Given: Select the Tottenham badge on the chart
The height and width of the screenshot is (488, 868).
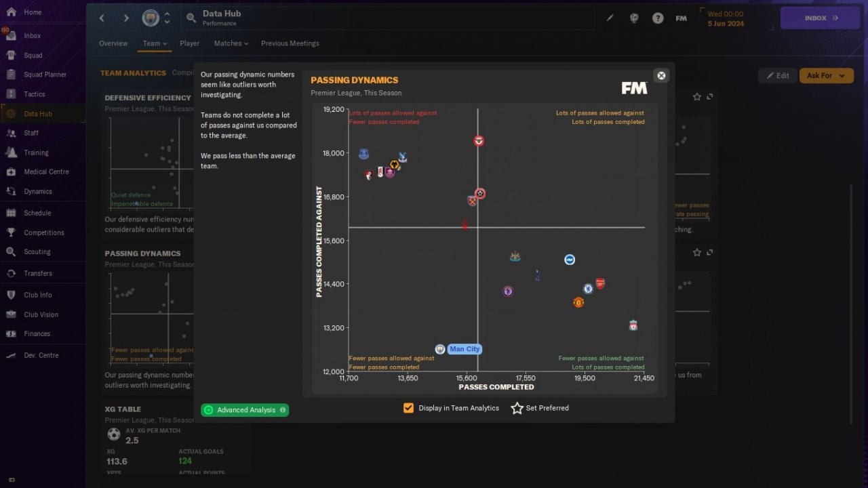Looking at the screenshot, I should (x=537, y=275).
